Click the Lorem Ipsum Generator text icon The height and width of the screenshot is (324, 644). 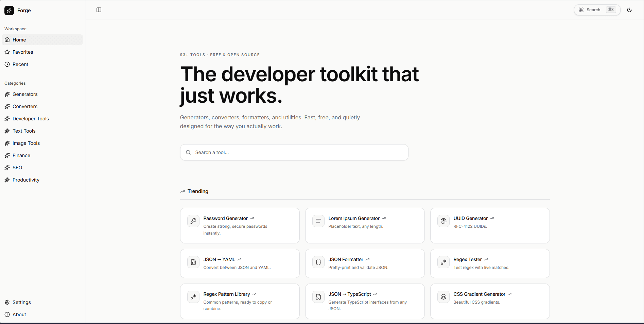tap(318, 221)
